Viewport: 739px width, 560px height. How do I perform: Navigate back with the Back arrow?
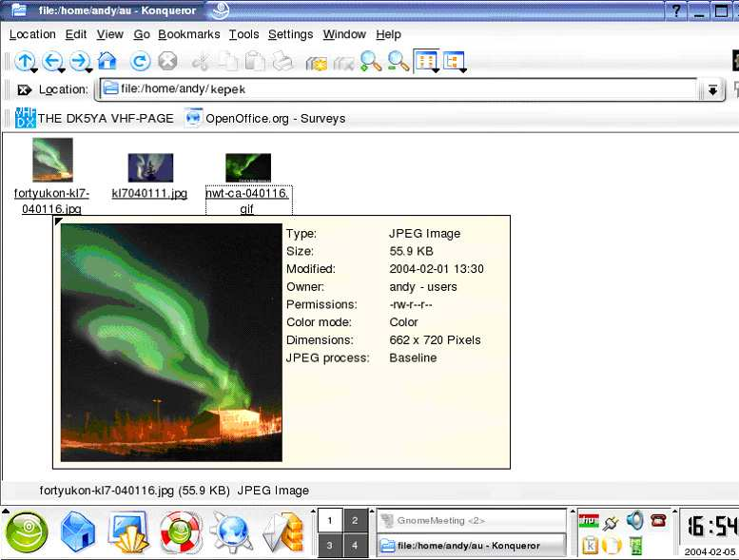click(x=52, y=61)
